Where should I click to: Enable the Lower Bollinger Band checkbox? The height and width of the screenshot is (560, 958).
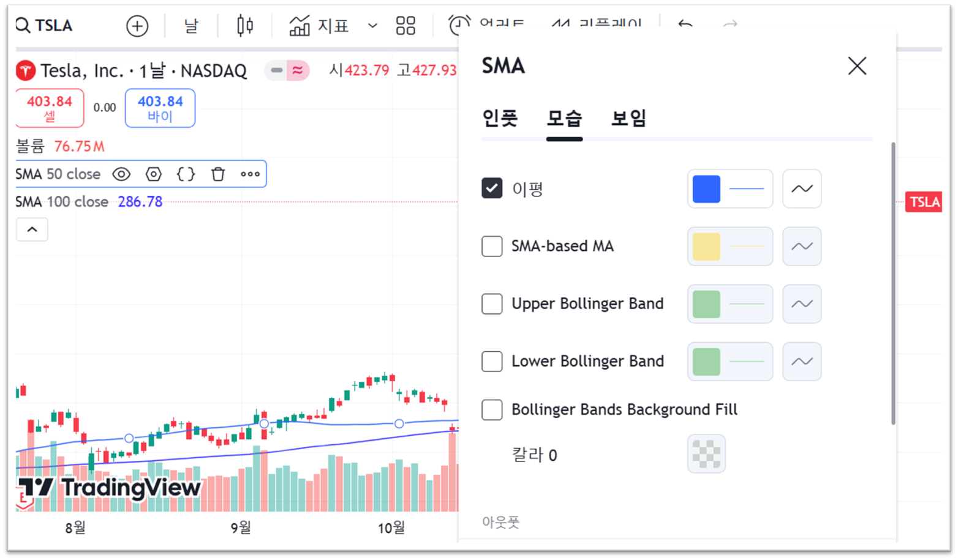492,361
